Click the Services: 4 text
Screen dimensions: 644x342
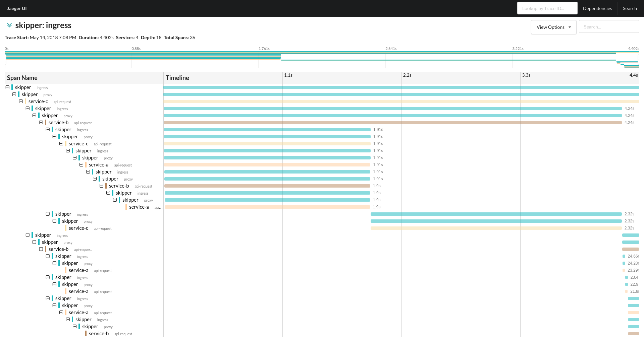(x=127, y=38)
